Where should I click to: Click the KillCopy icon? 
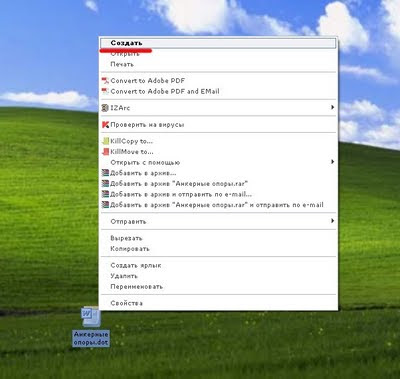[x=105, y=141]
